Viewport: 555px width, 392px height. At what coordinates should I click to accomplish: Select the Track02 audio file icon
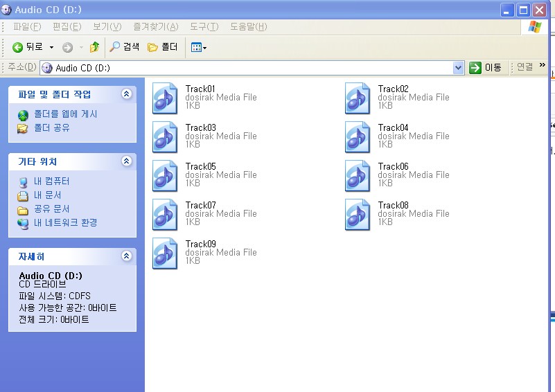click(x=358, y=98)
